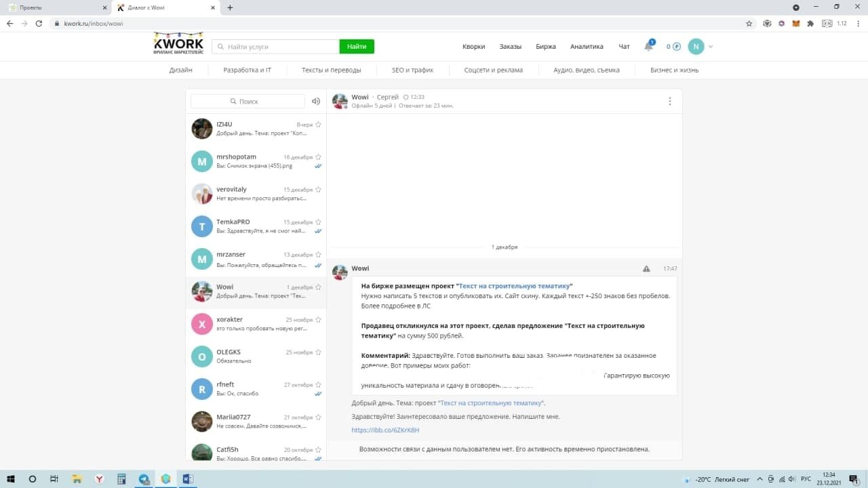The height and width of the screenshot is (488, 868).
Task: Mark xorakter chat as favorite
Action: coord(319,320)
